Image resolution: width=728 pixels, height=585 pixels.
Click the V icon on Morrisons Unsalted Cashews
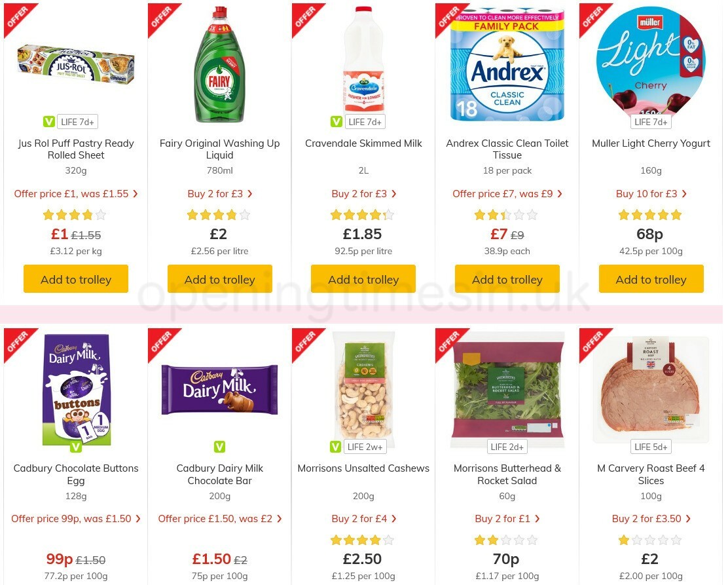tap(336, 446)
